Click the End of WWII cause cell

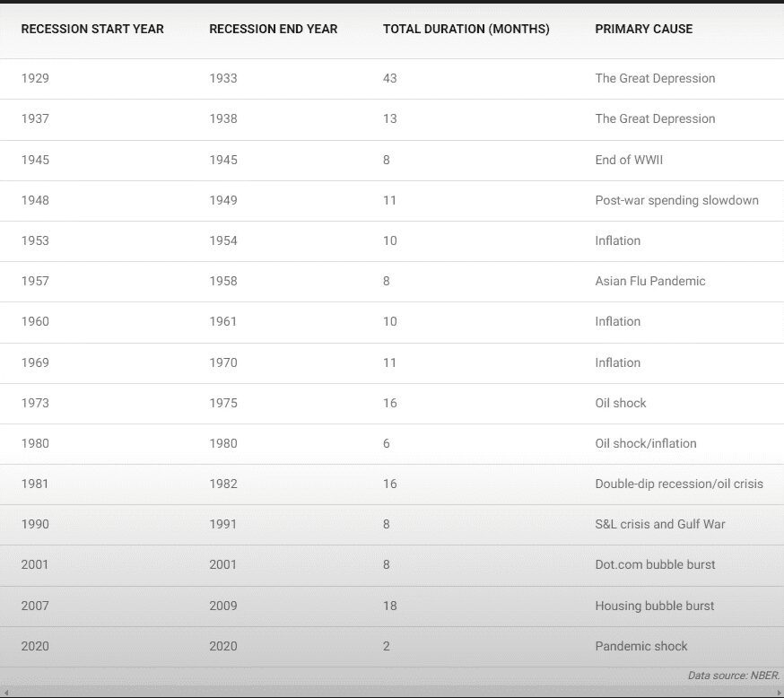pos(629,160)
